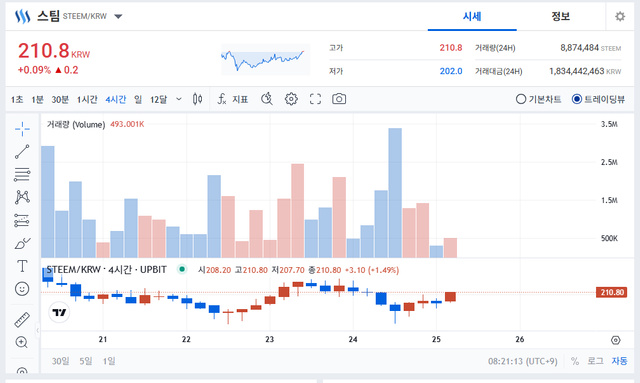Open the forecast and measurement tool
Viewport: 640px width, 383px height.
(x=22, y=220)
